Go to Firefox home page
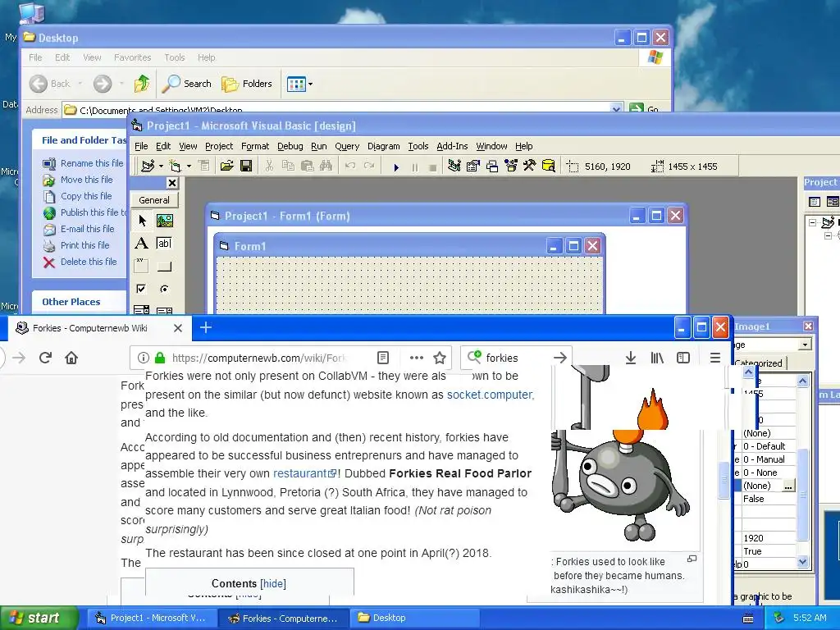 pyautogui.click(x=71, y=358)
